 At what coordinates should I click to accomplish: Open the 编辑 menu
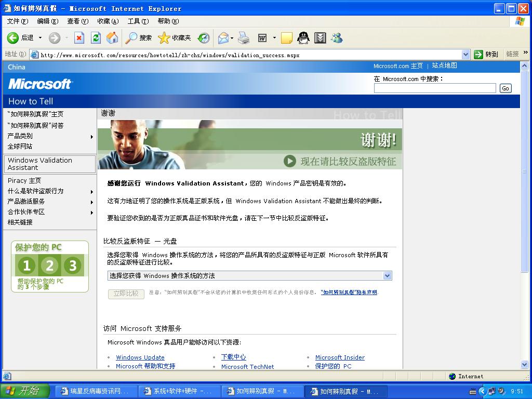pos(47,21)
